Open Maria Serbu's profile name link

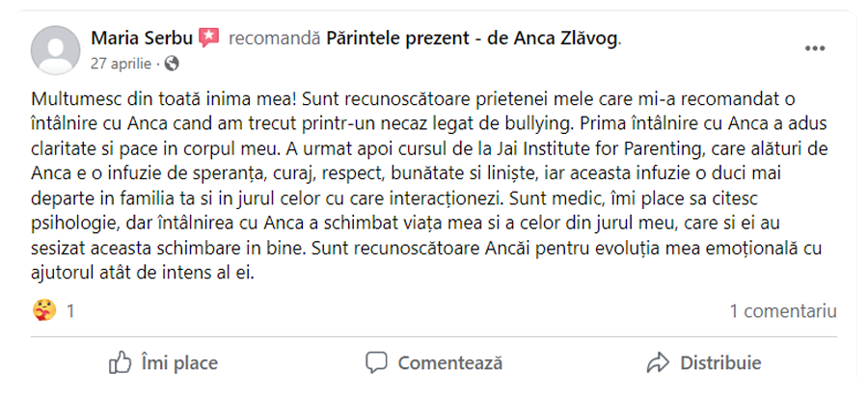(x=142, y=39)
